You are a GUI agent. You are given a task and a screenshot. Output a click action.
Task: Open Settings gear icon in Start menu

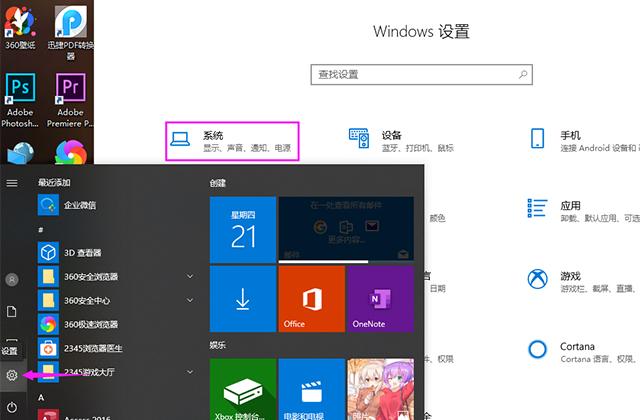click(12, 375)
